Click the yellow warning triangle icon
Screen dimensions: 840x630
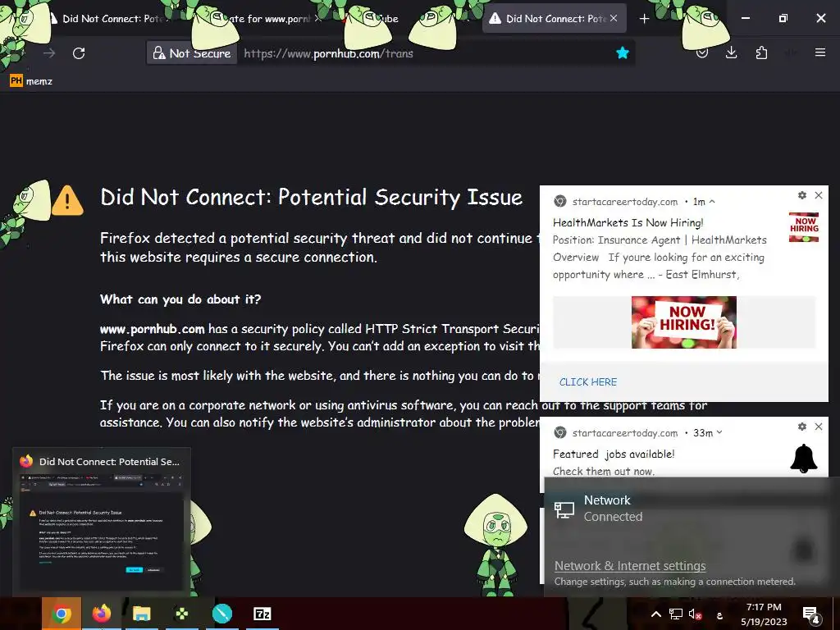coord(67,200)
